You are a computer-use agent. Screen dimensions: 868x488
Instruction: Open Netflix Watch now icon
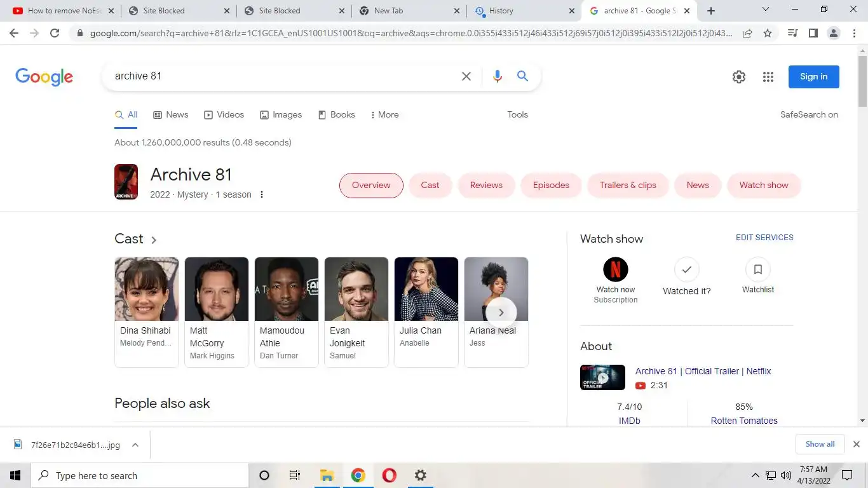(615, 269)
